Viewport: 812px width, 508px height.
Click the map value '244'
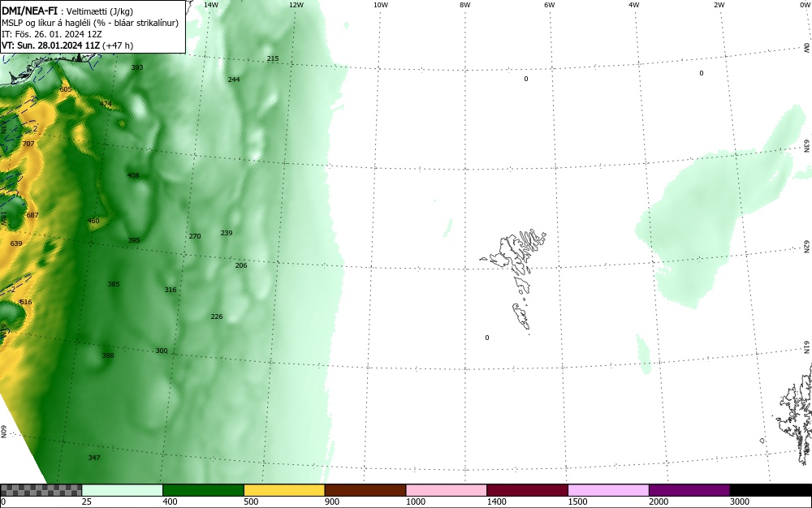pos(234,80)
